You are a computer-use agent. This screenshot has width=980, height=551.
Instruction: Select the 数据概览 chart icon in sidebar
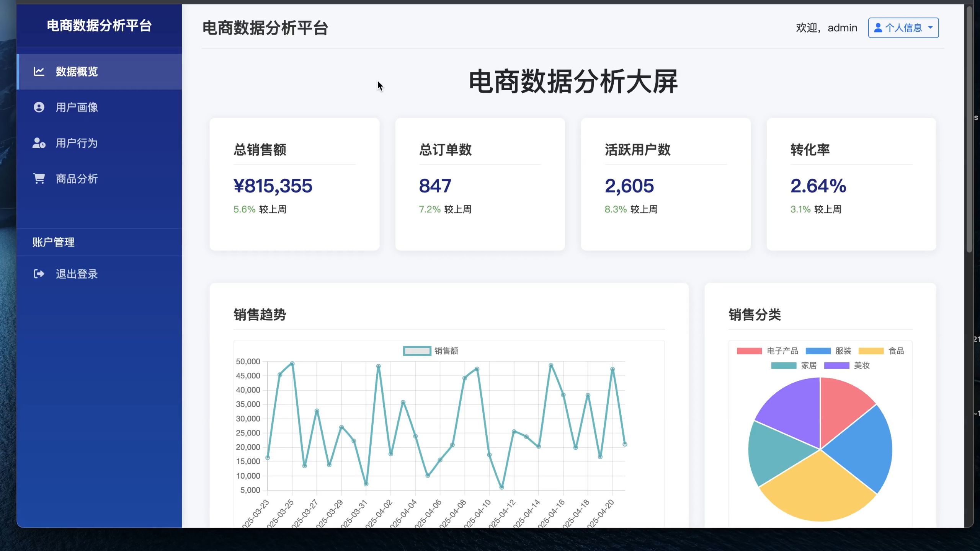coord(39,72)
